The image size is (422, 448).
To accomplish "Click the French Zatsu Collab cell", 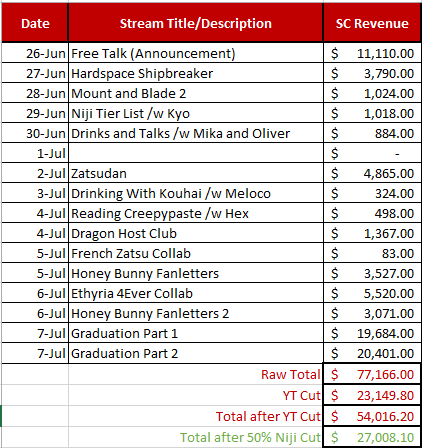I will point(196,253).
